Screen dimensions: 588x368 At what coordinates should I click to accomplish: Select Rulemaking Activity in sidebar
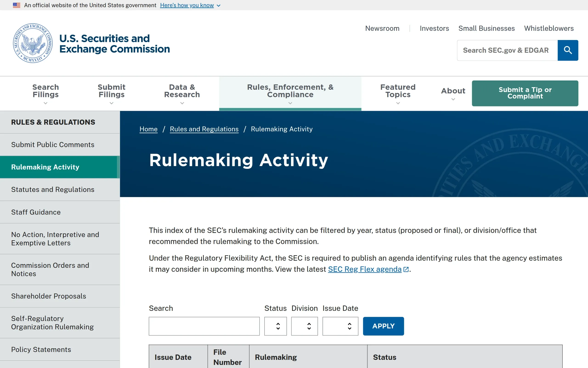[60, 167]
